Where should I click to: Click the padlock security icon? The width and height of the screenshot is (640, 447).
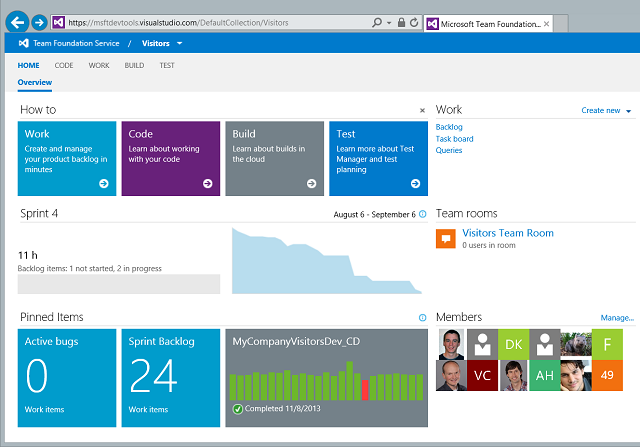point(401,22)
